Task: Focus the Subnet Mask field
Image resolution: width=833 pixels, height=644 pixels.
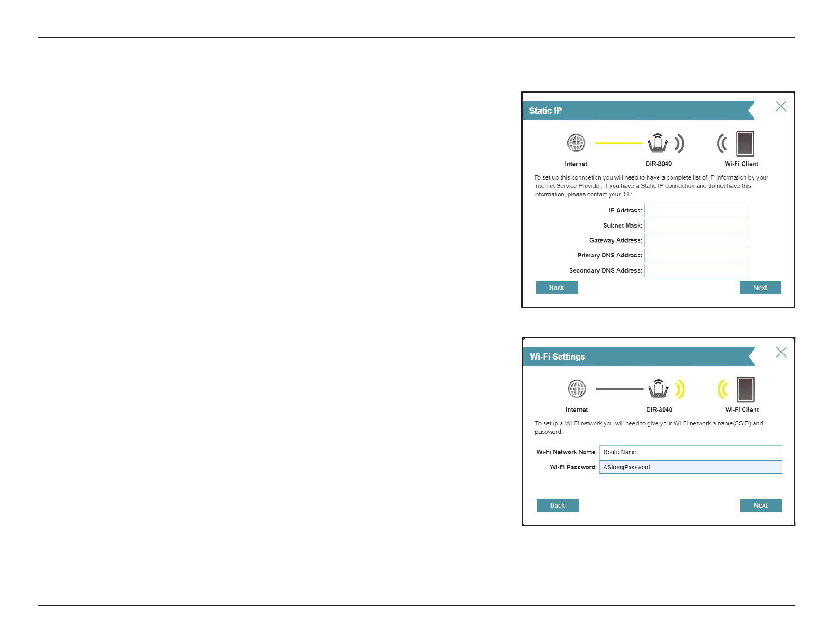Action: pyautogui.click(x=696, y=225)
